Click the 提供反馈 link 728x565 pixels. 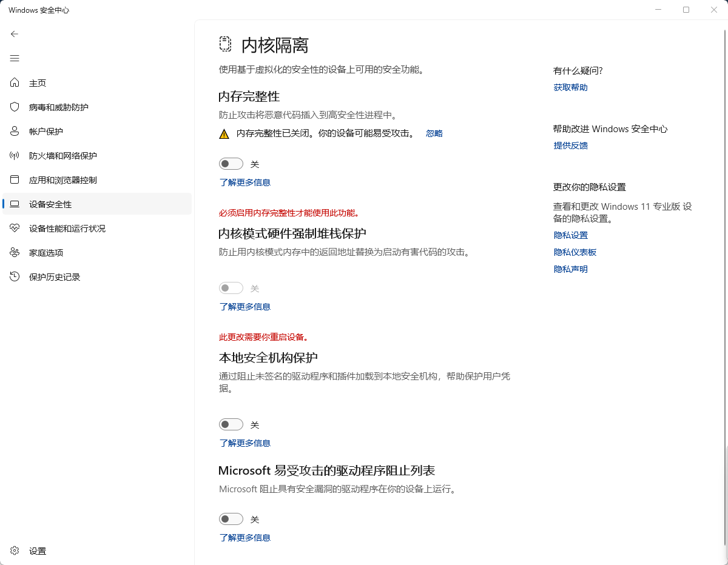click(x=571, y=145)
